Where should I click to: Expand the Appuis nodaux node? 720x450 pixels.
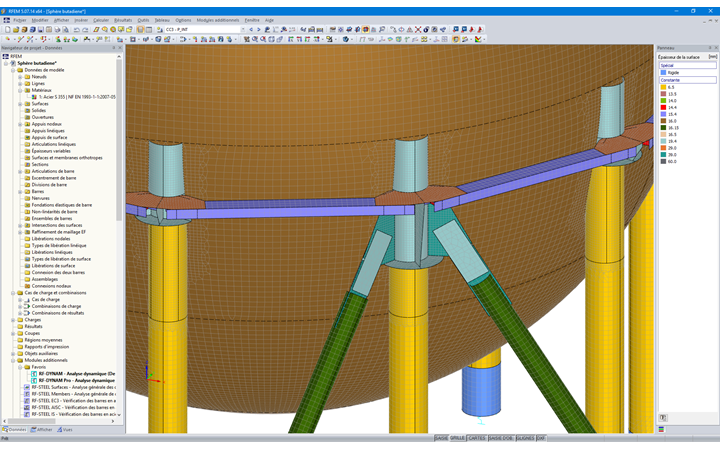20,124
